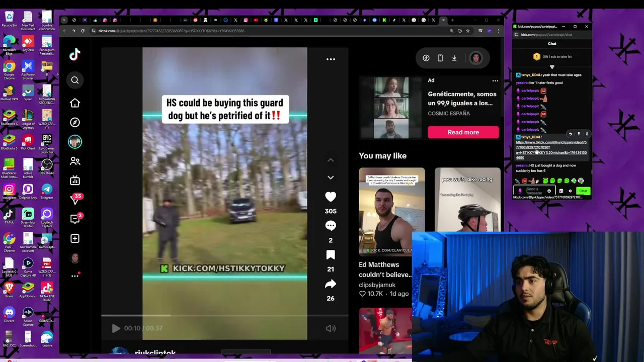Open the Cosmic España ad thumbnail
The width and height of the screenshot is (644, 362).
click(x=391, y=108)
